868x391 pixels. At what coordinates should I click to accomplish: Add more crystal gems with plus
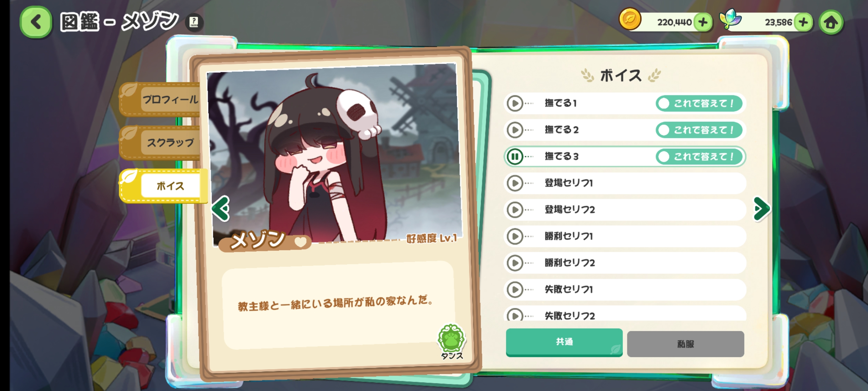[x=803, y=22]
